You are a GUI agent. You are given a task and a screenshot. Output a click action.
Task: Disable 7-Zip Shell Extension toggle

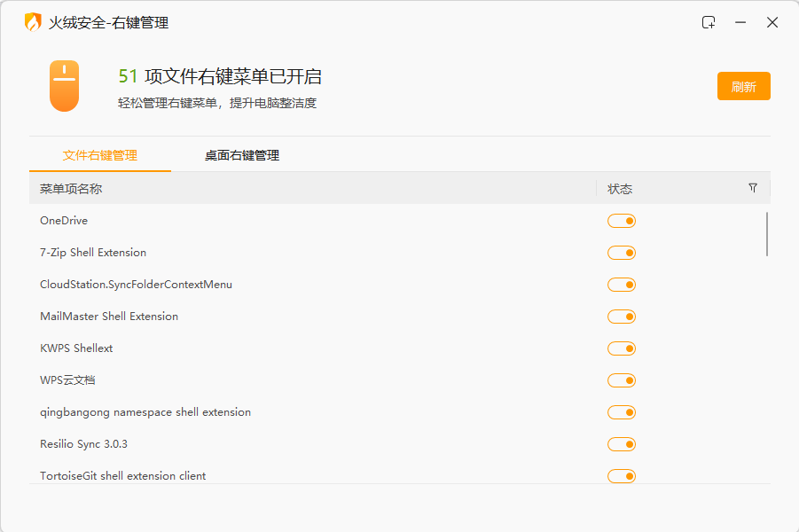(621, 253)
